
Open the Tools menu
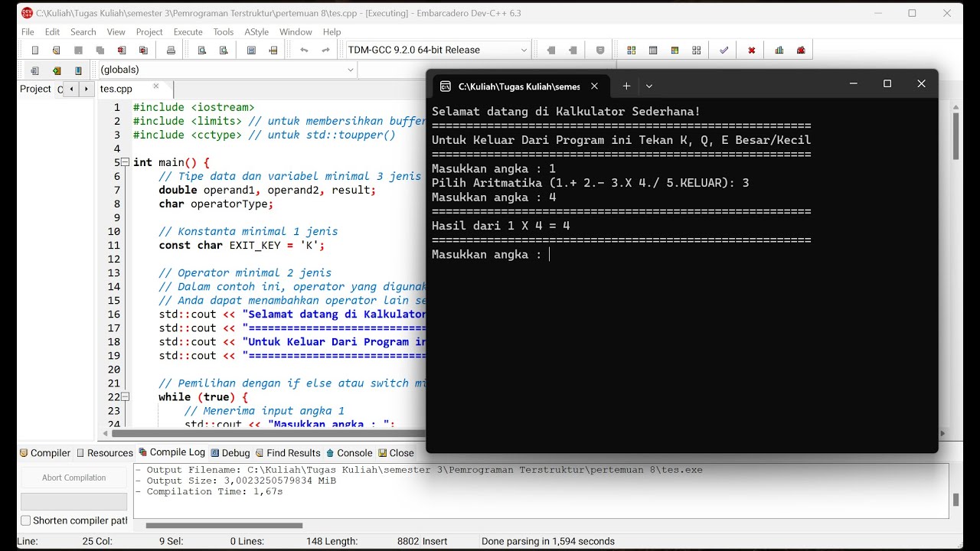tap(224, 32)
